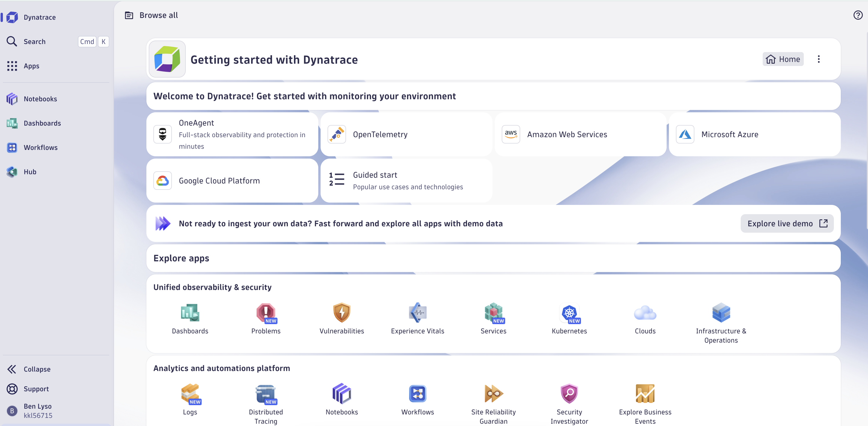Open the three-dot menu next to Home
The width and height of the screenshot is (868, 426).
tap(819, 59)
